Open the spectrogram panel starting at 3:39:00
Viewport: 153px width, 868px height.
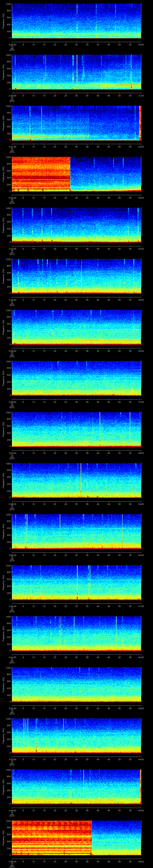click(76, 531)
